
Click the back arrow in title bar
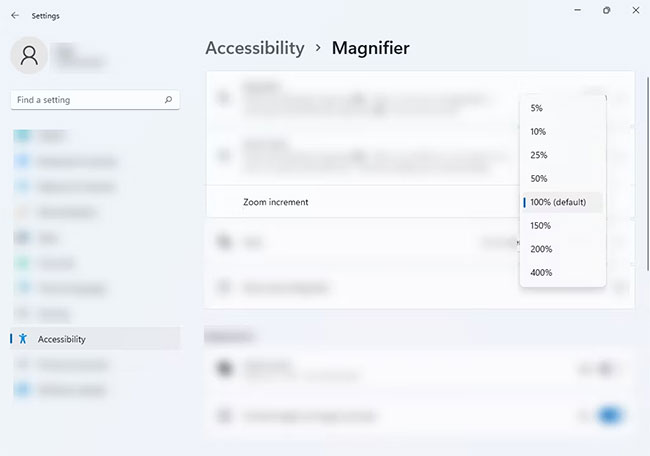pos(14,16)
